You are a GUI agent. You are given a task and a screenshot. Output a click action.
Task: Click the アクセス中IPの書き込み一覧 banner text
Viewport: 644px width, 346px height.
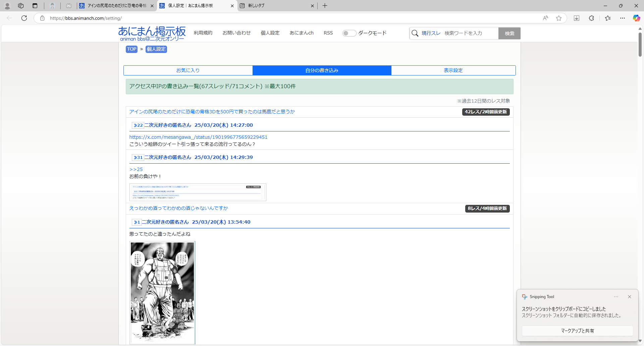[213, 86]
